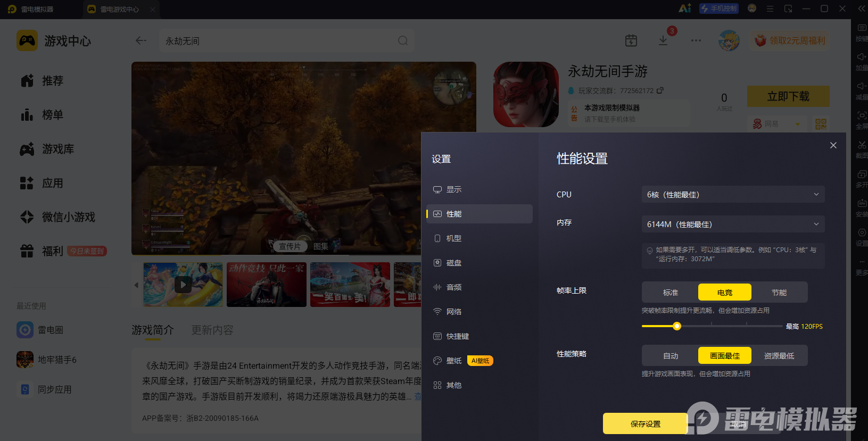
Task: Select the 性能 settings tab
Action: 480,214
